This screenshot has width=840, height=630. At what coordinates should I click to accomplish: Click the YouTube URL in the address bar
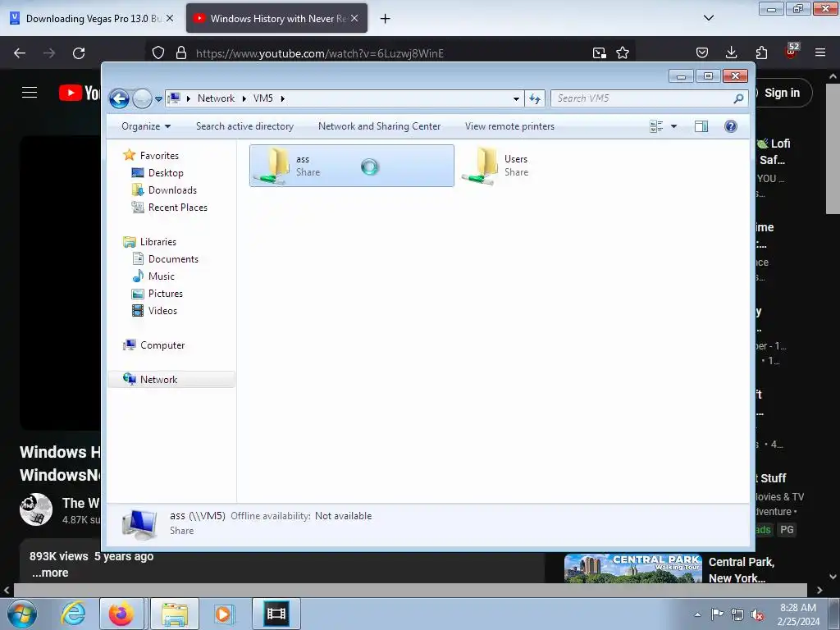(x=320, y=53)
